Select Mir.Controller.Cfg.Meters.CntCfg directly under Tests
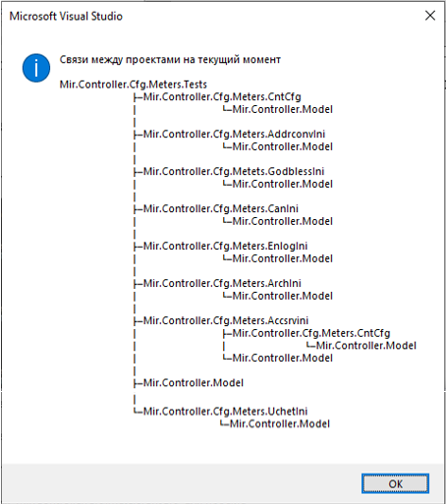This screenshot has width=446, height=504. click(x=222, y=97)
